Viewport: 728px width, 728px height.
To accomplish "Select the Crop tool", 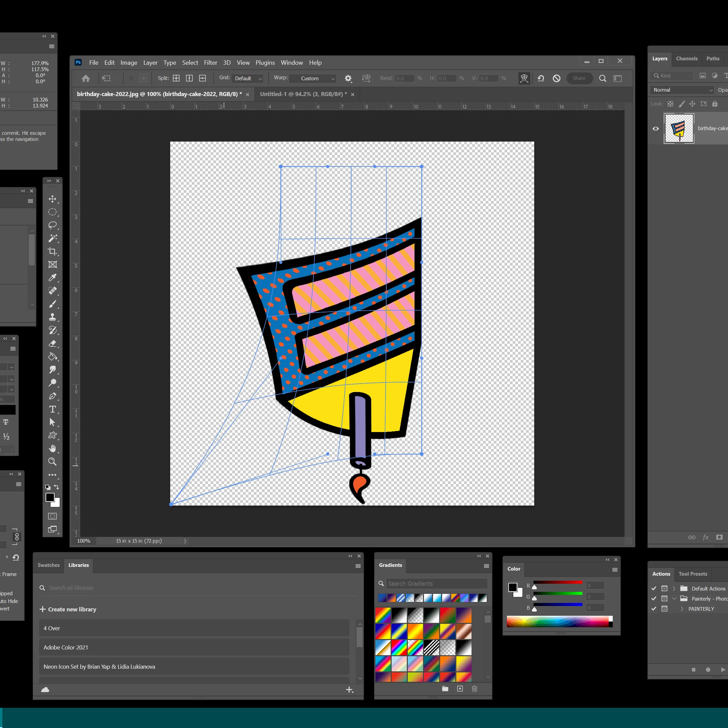I will (52, 251).
